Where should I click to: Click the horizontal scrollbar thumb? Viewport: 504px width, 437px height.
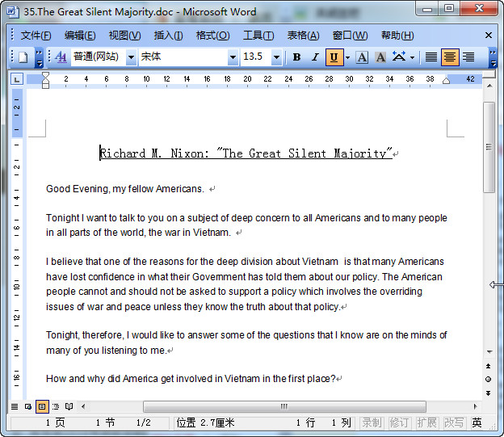(x=284, y=406)
